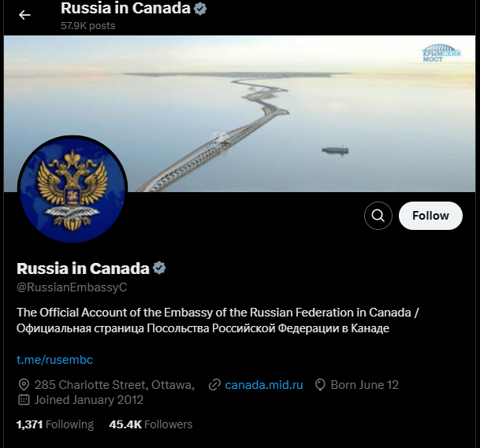480x448 pixels.
Task: Click the joined date calendar icon
Action: (24, 400)
